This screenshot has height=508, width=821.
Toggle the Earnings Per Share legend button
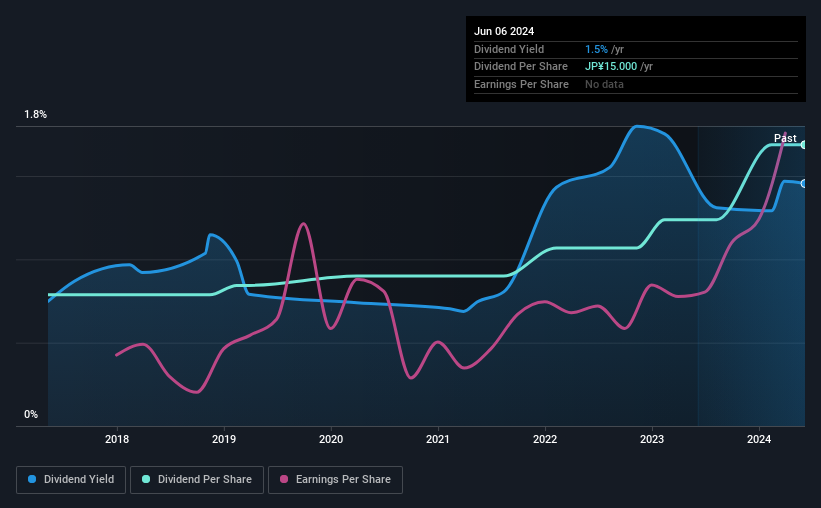pyautogui.click(x=335, y=480)
